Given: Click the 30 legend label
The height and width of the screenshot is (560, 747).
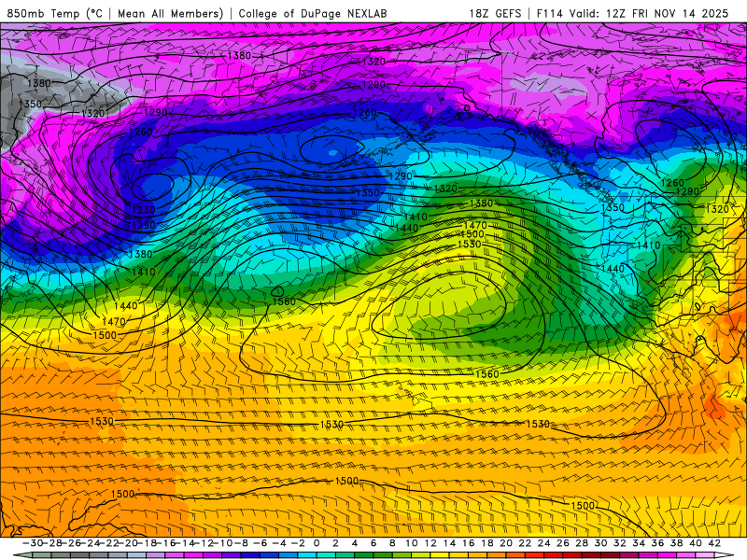Looking at the screenshot, I should click(x=600, y=543).
